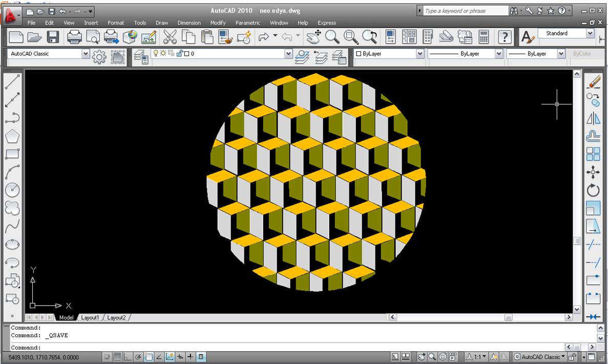
Task: Select the Ellipse draw tool
Action: (12, 244)
